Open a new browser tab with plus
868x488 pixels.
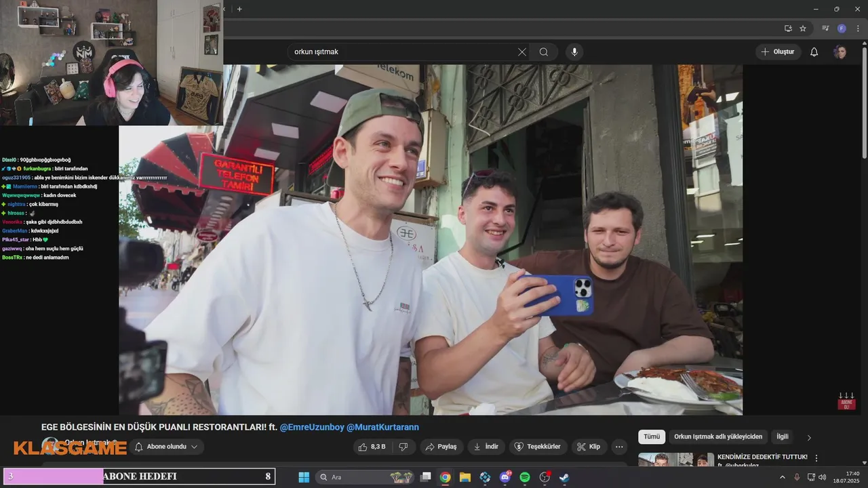tap(239, 9)
